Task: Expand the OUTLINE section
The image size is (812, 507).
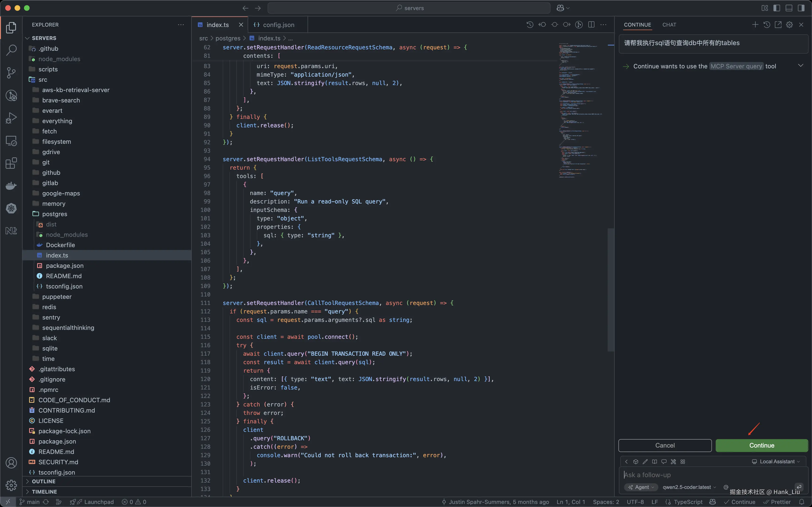Action: click(43, 481)
